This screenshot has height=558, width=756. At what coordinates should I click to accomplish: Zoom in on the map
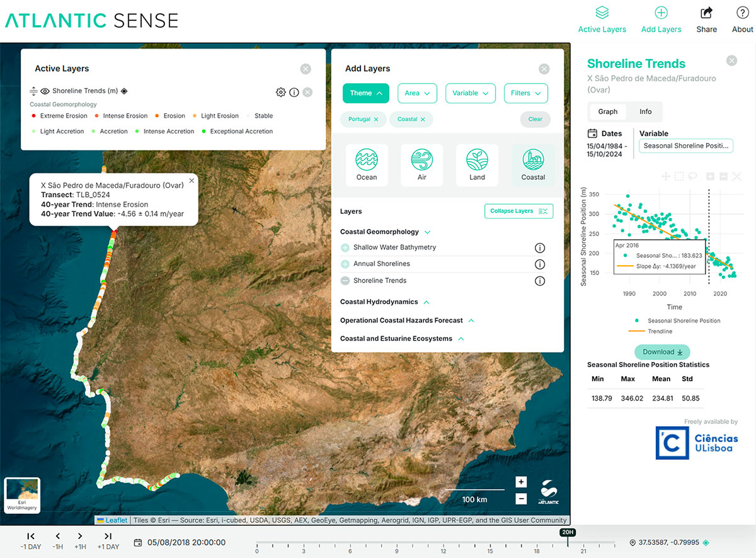(521, 482)
